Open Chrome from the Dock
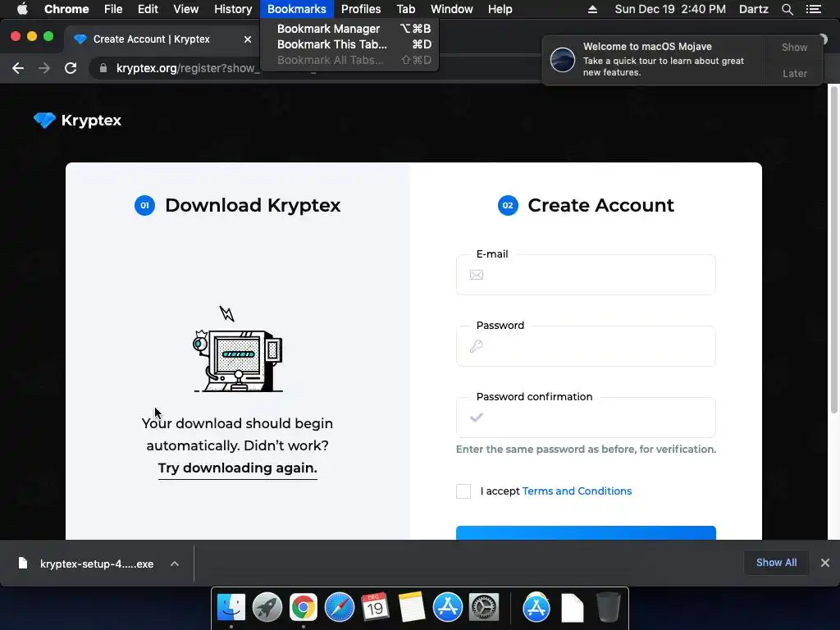 [304, 608]
